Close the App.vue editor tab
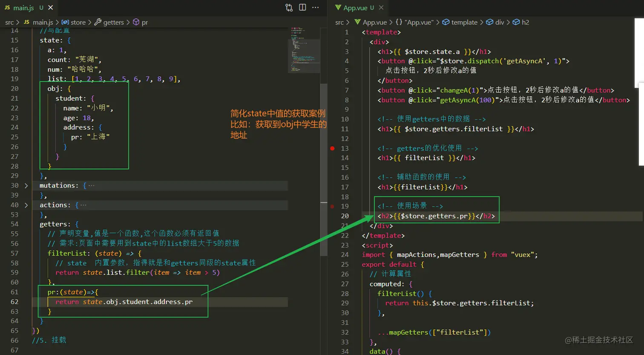Screen dimensions: 644x355 click(x=381, y=8)
